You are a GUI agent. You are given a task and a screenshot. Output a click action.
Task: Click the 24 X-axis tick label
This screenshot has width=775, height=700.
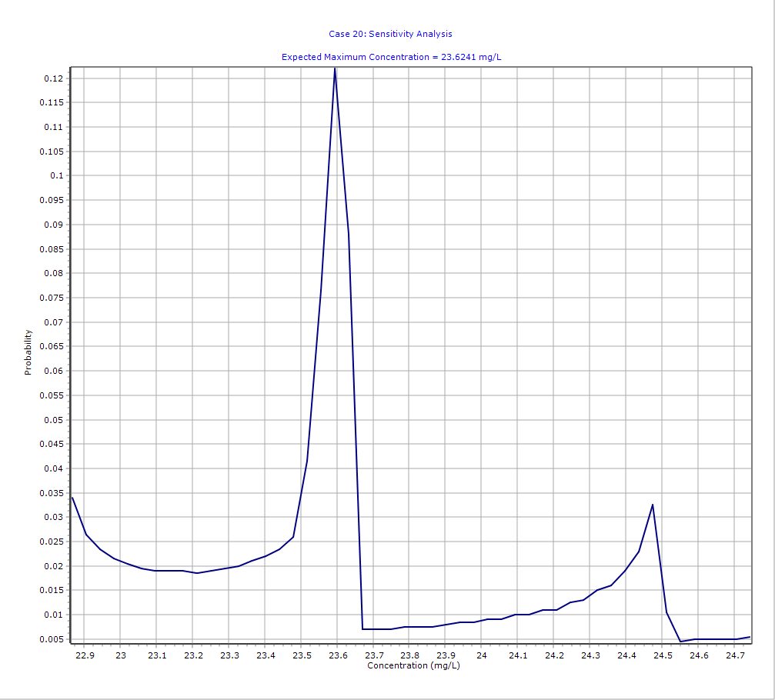tap(482, 655)
